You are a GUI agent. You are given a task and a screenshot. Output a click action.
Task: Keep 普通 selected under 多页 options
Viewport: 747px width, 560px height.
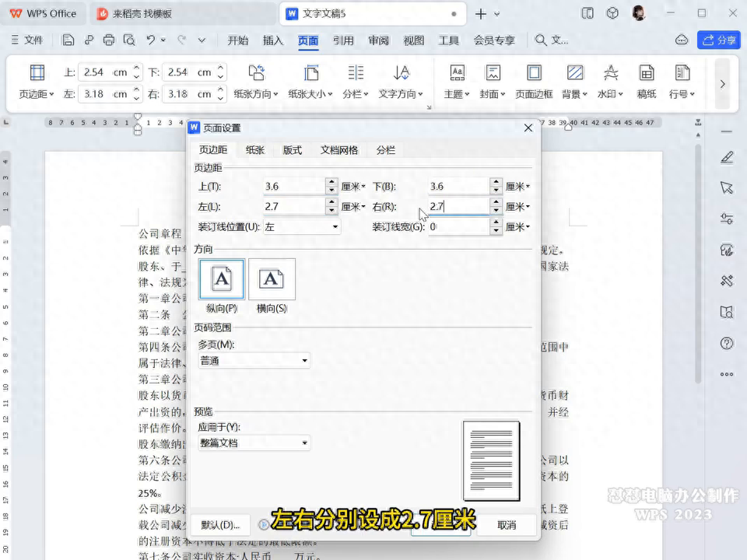tap(253, 360)
